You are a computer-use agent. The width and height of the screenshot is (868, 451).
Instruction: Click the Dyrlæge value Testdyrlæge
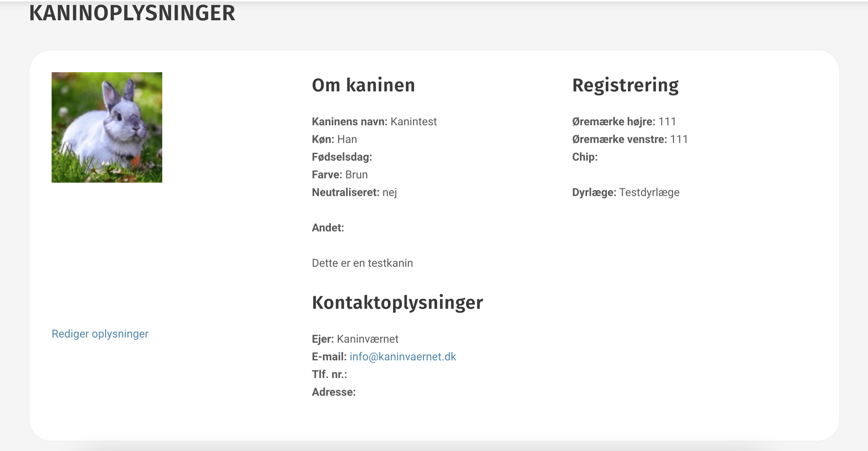click(x=649, y=193)
